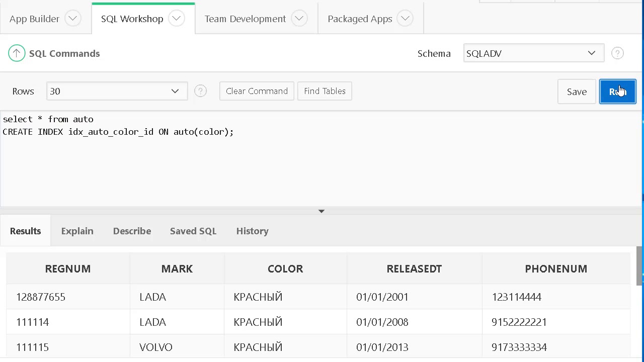
Task: Switch to the Explain tab
Action: [77, 231]
